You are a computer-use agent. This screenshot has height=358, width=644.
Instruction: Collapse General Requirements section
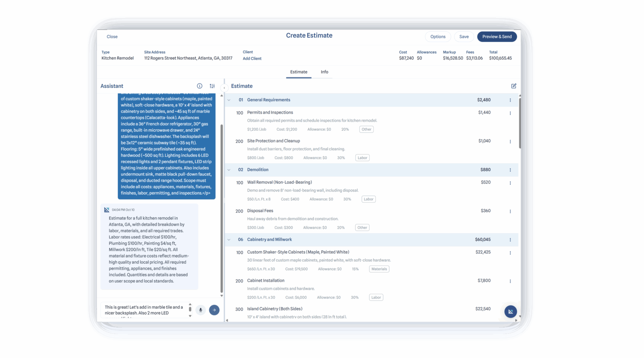(x=229, y=100)
